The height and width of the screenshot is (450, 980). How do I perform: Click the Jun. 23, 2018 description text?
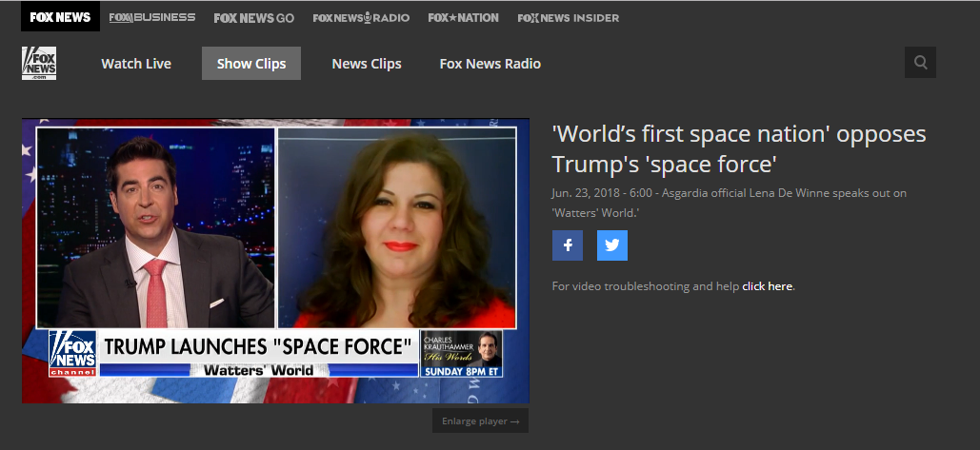coord(729,203)
